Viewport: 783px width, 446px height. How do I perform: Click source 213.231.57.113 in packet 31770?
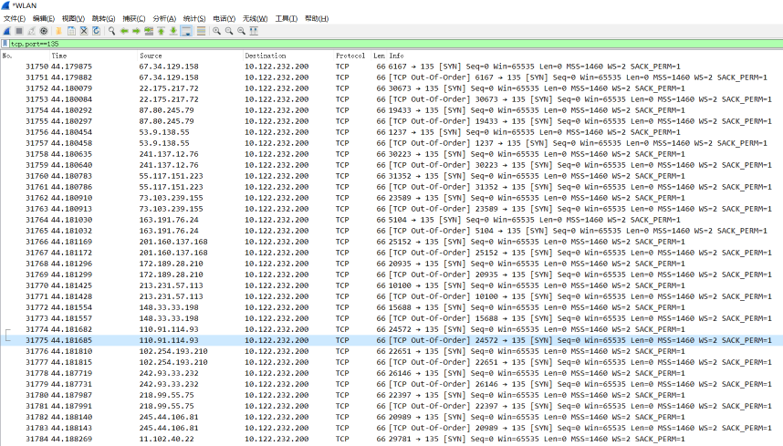point(171,286)
